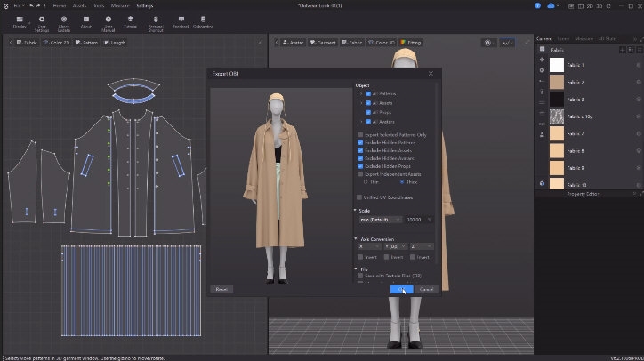The image size is (644, 361).
Task: Open the Home menu
Action: pos(60,6)
